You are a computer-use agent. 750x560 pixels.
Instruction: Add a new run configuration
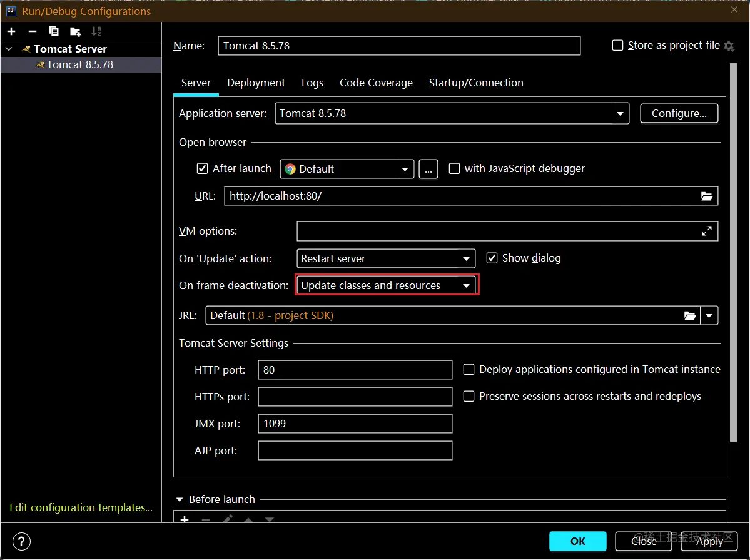tap(11, 31)
